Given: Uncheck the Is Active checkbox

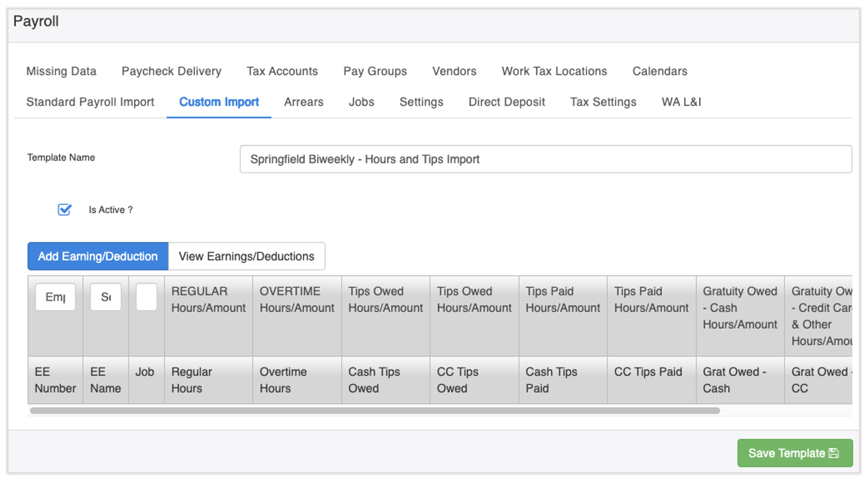Looking at the screenshot, I should pos(65,210).
